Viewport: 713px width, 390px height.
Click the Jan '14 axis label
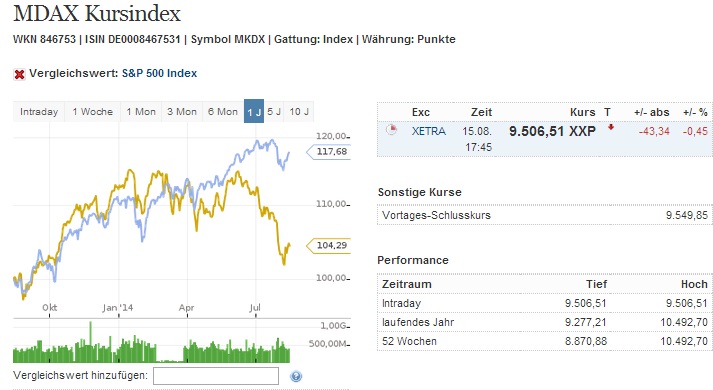[117, 308]
